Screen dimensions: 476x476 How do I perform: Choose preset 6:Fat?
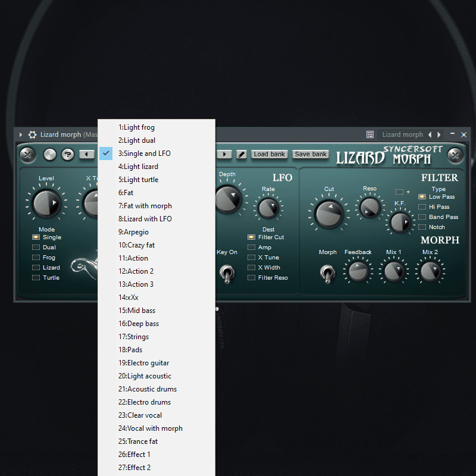156,192
